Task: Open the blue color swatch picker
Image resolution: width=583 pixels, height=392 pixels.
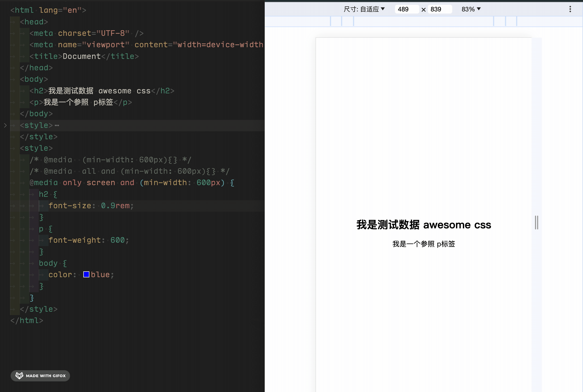Action: (86, 275)
